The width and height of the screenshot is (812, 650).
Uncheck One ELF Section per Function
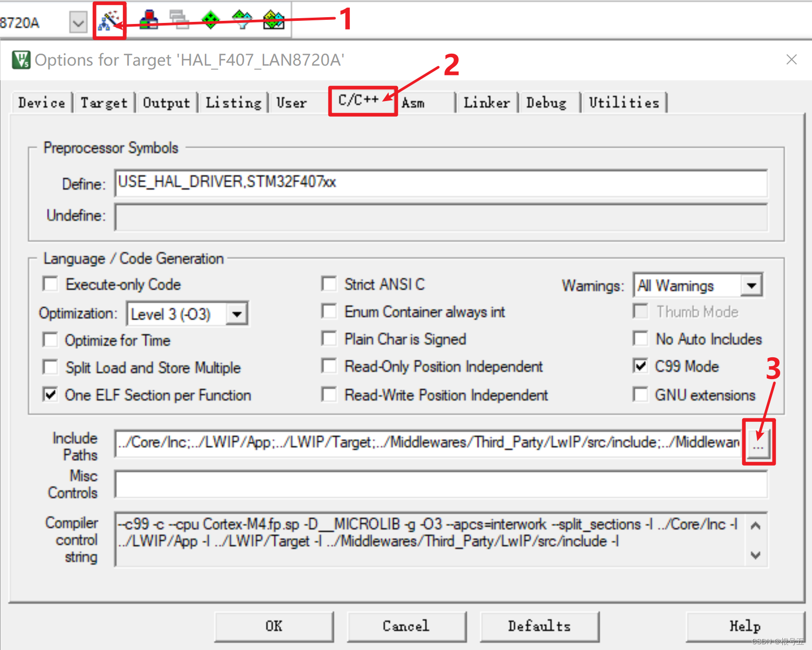[50, 395]
